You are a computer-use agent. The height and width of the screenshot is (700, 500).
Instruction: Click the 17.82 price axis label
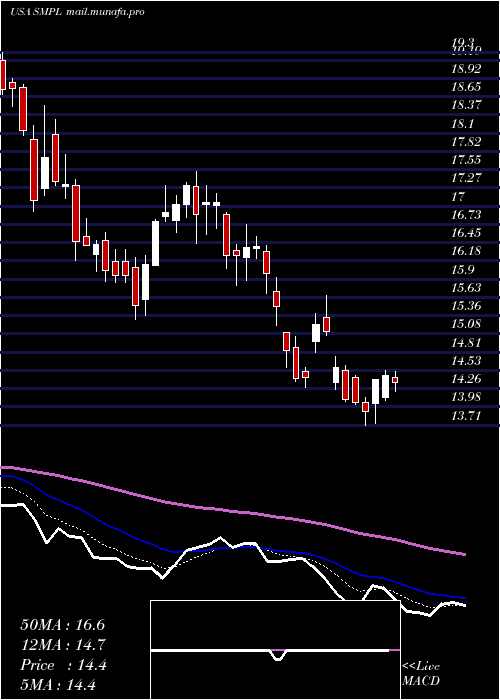pos(467,142)
